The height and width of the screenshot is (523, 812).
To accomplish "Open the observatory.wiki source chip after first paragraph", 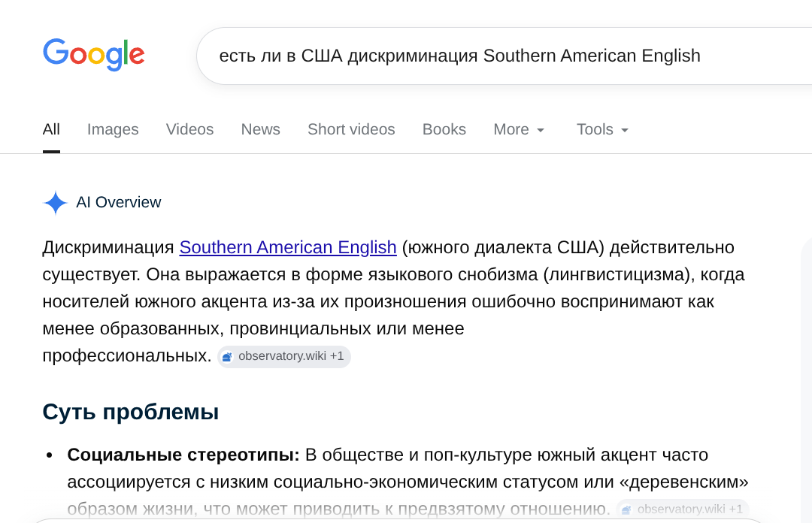I will pyautogui.click(x=283, y=356).
